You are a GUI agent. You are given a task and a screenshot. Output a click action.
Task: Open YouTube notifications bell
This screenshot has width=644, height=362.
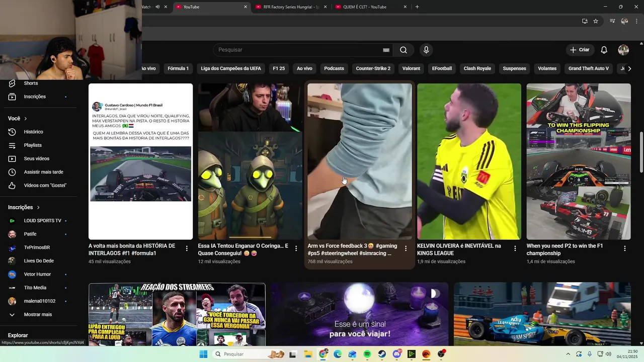click(x=604, y=50)
